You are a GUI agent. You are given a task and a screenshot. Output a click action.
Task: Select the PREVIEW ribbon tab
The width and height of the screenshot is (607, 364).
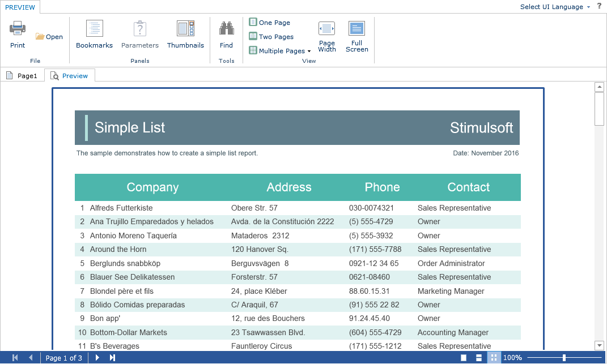tap(20, 7)
